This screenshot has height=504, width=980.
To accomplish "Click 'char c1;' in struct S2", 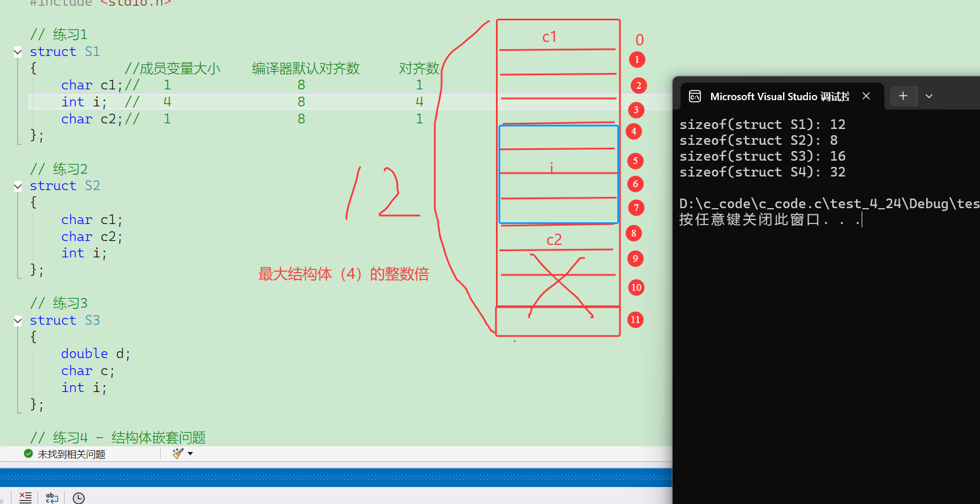I will [92, 219].
